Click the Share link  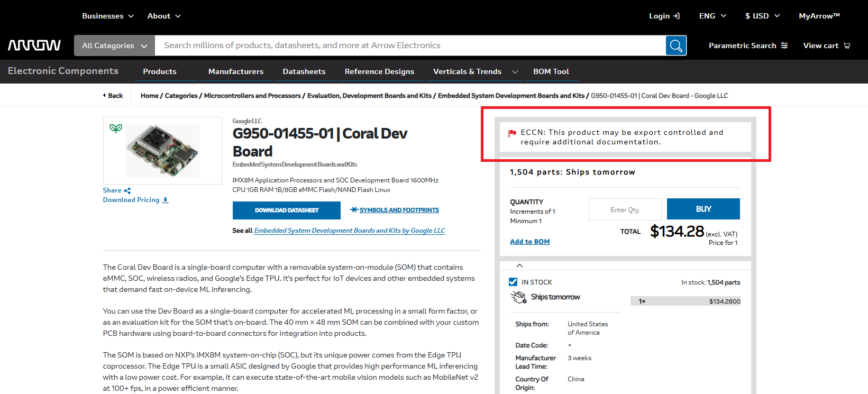pyautogui.click(x=112, y=190)
